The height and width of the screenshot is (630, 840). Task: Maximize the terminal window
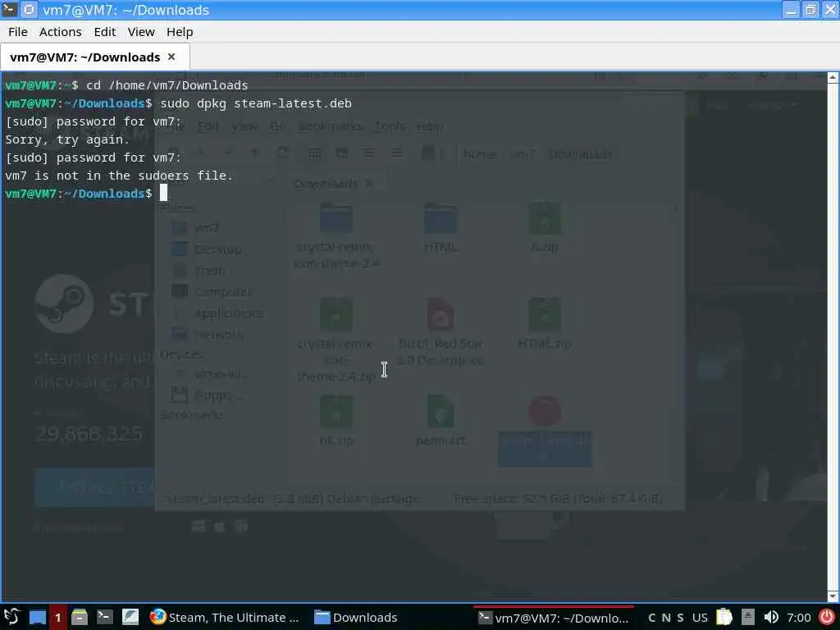[x=810, y=9]
